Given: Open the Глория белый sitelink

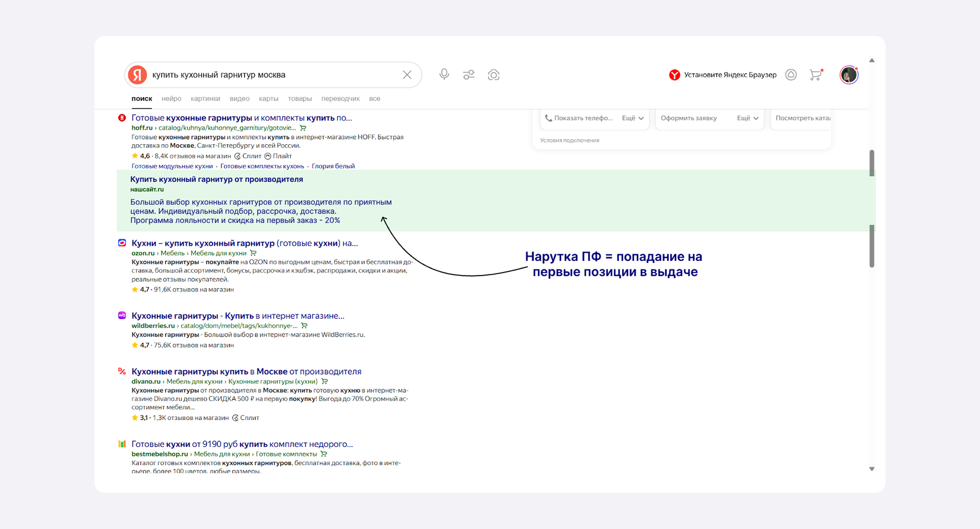Looking at the screenshot, I should click(x=333, y=166).
